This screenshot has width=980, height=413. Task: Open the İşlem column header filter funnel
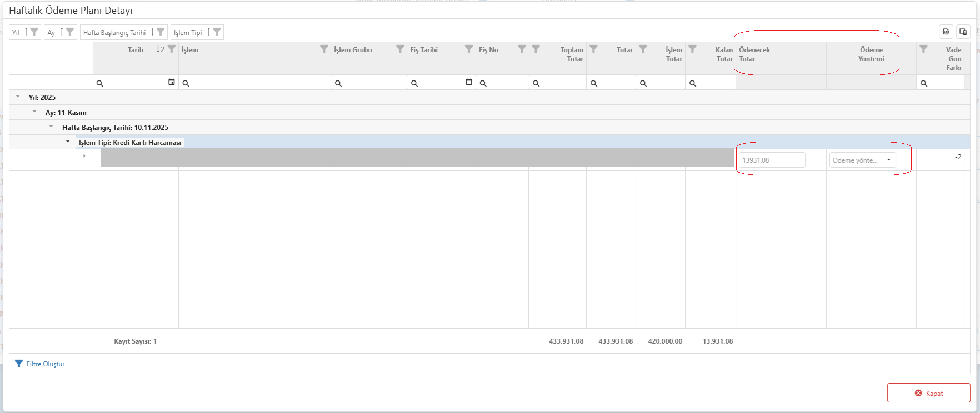tap(324, 49)
